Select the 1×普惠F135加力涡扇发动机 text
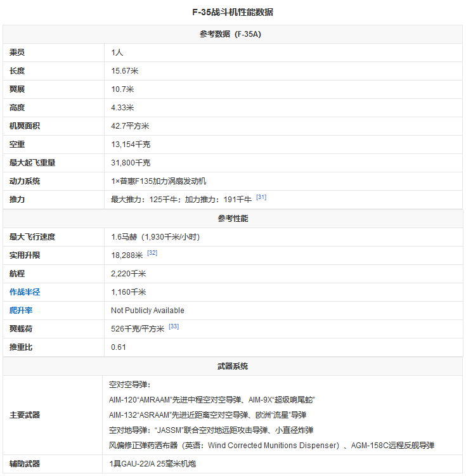The image size is (466, 476). click(159, 181)
